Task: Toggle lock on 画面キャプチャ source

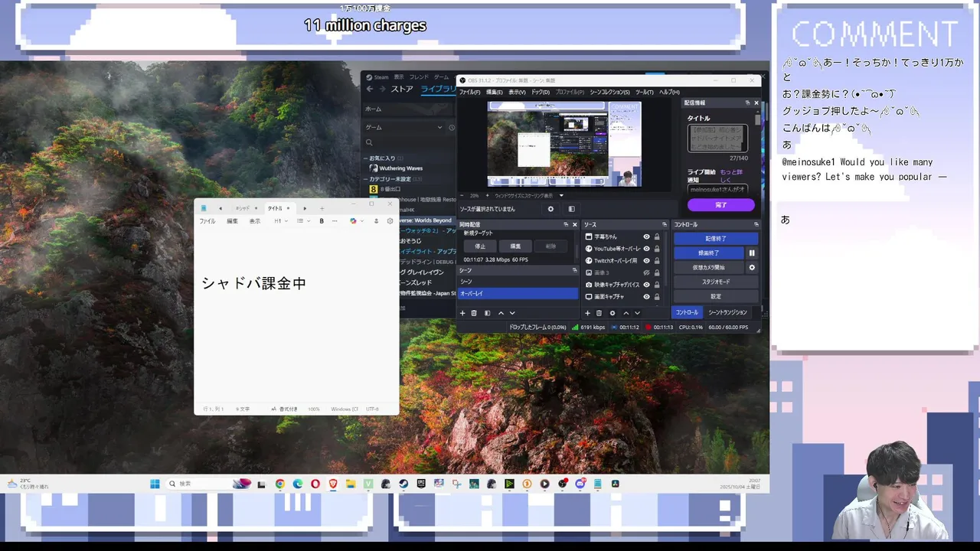Action: coord(657,296)
